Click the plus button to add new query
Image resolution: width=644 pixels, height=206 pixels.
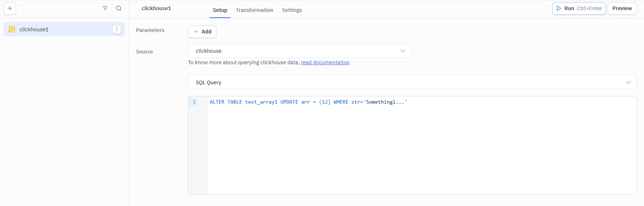click(x=10, y=9)
